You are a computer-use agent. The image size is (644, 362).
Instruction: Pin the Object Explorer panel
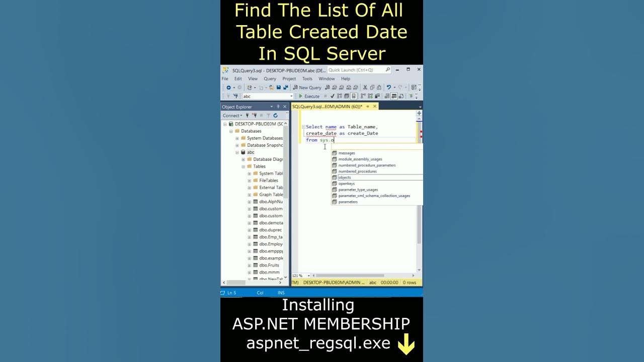(x=278, y=107)
